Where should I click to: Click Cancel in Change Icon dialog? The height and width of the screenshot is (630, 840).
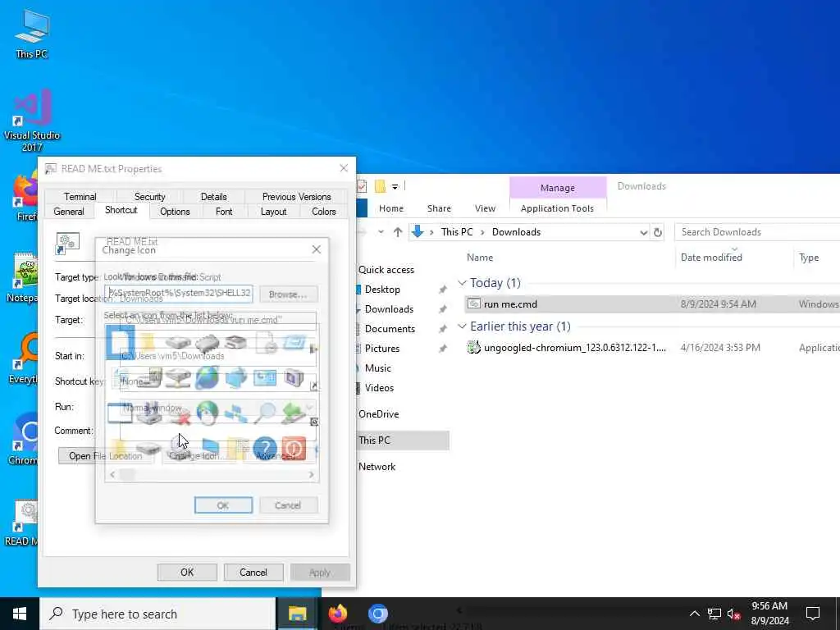288,505
